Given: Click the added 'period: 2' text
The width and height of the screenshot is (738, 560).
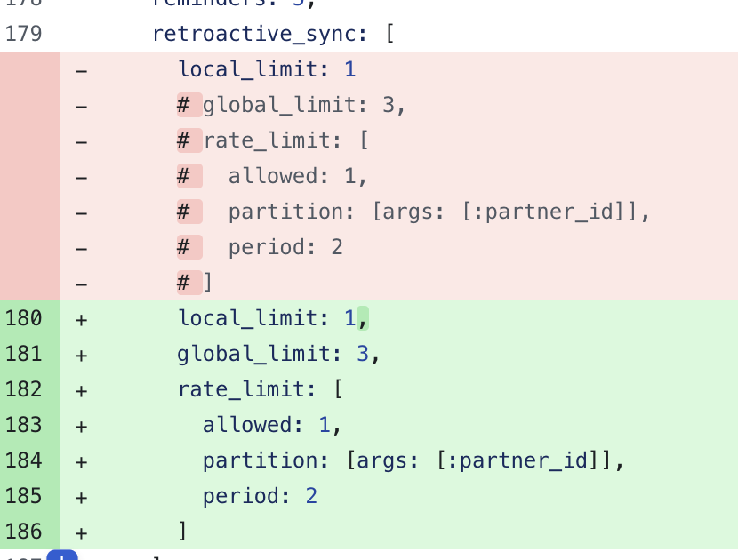Looking at the screenshot, I should pos(260,497).
